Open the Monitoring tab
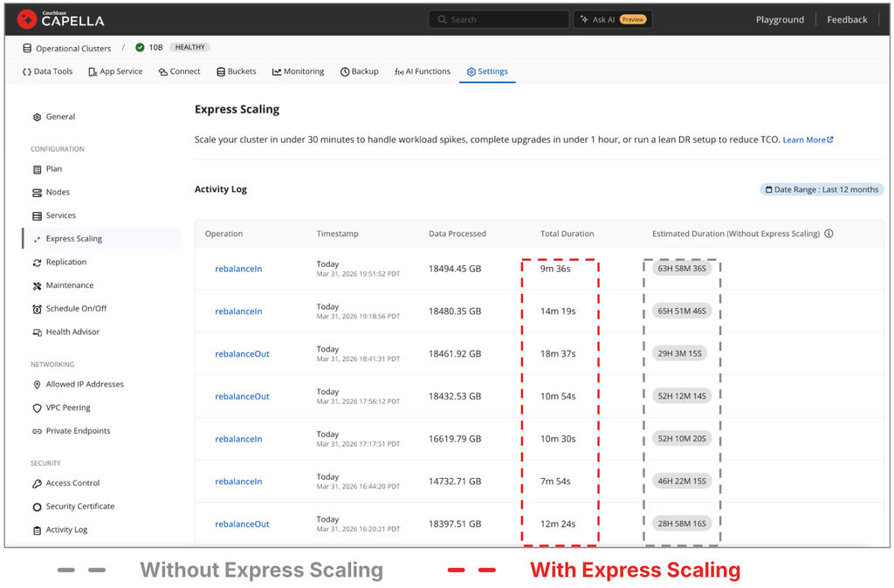The image size is (894, 588). pyautogui.click(x=299, y=72)
